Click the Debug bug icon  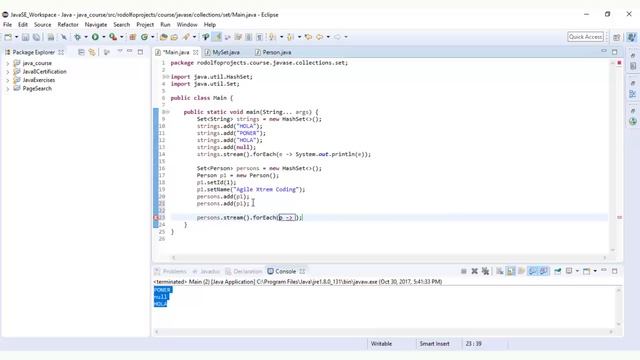coord(77,37)
